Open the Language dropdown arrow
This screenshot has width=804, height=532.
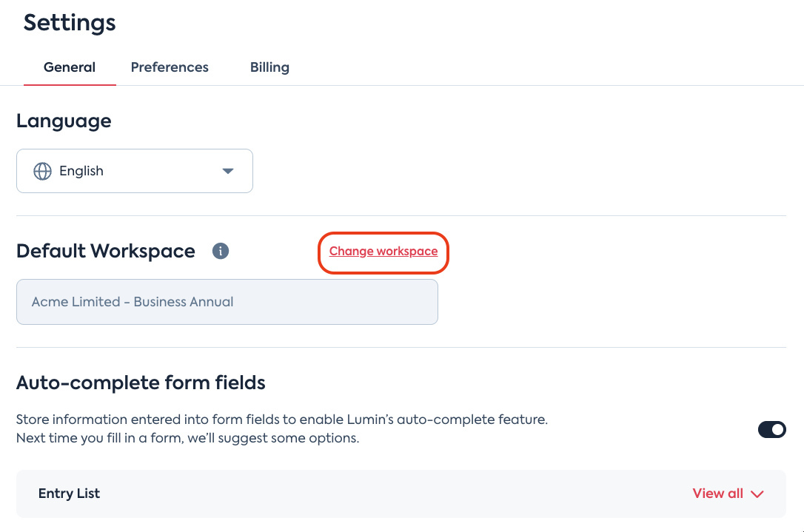click(228, 171)
